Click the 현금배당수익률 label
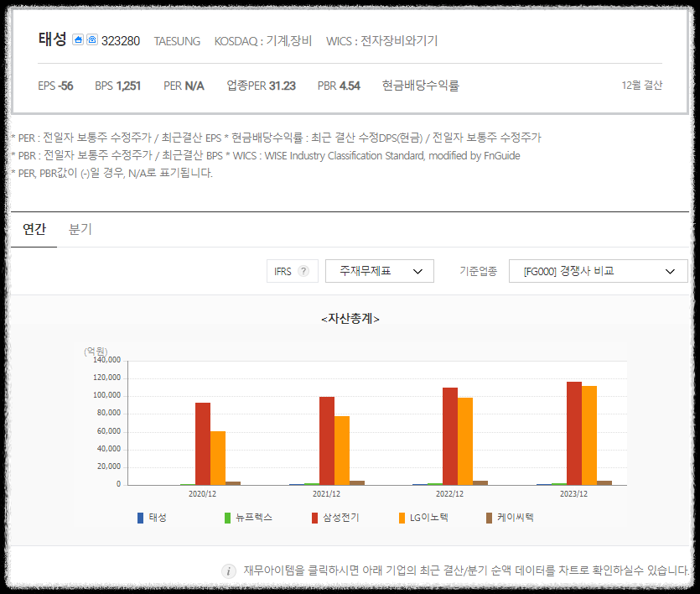700x594 pixels. pyautogui.click(x=421, y=86)
